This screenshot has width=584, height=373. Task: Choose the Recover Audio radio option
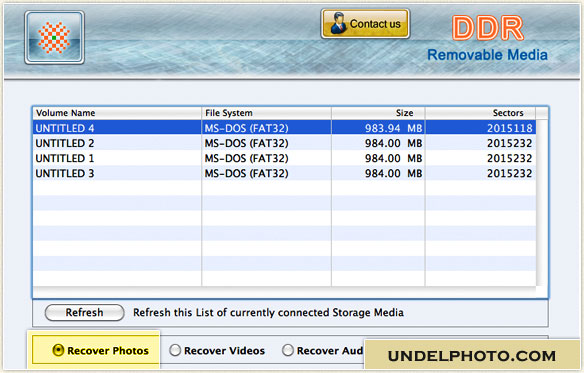point(288,350)
